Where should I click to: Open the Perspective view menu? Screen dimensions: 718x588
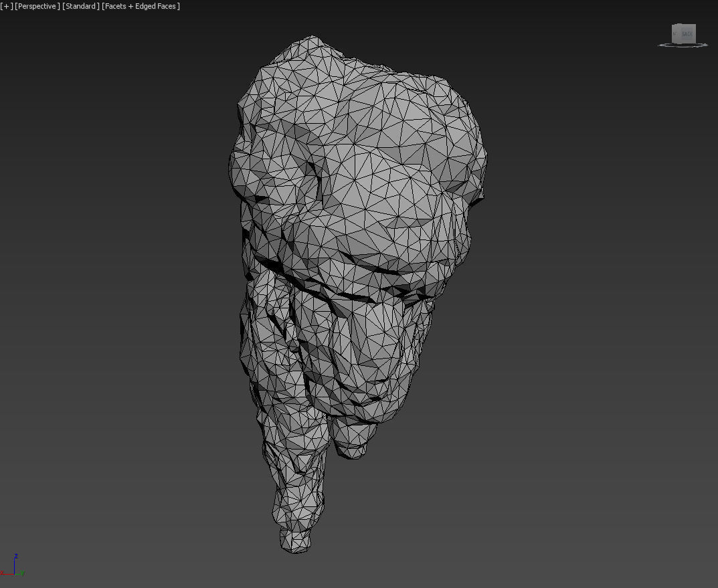point(37,7)
